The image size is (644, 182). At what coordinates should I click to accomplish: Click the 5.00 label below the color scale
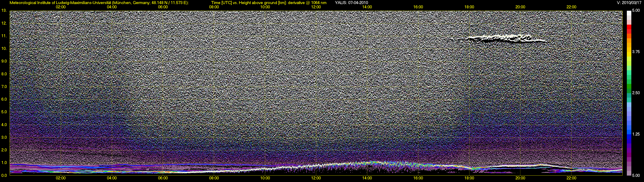click(x=636, y=175)
